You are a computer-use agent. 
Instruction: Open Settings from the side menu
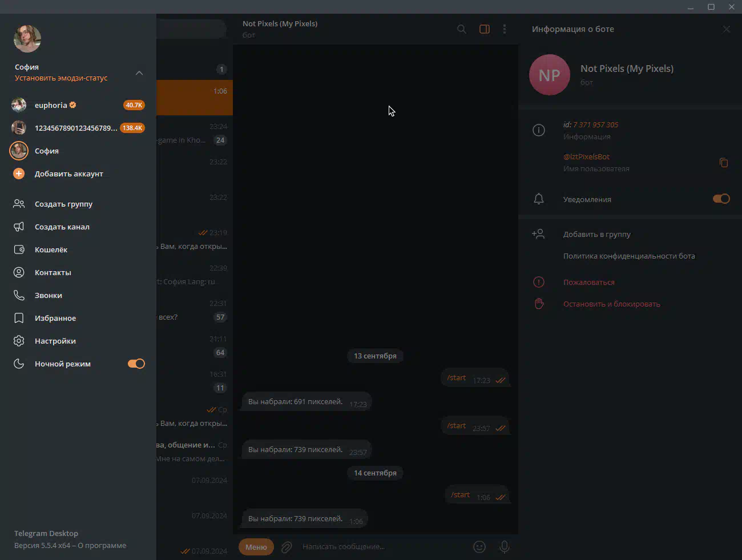pos(55,341)
